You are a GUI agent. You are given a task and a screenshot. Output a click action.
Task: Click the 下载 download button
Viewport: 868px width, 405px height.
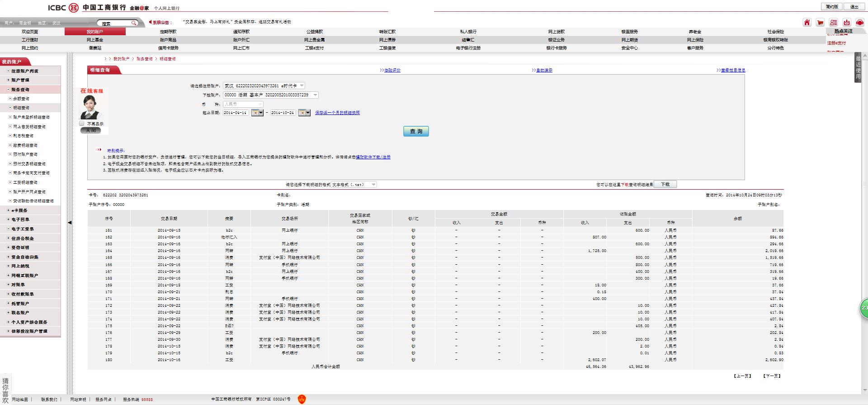click(x=665, y=185)
